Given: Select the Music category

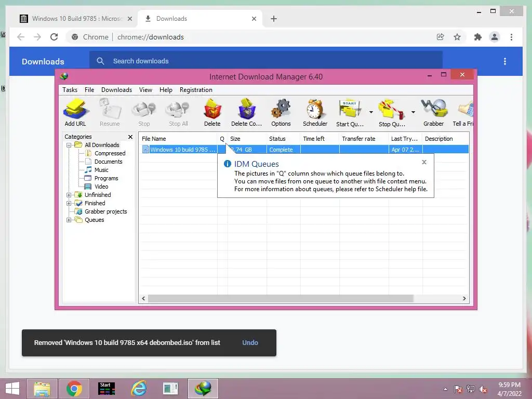Looking at the screenshot, I should tap(101, 170).
